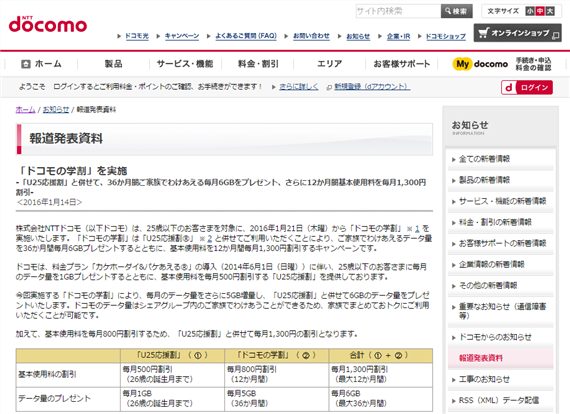Click the さらに詳しく link

298,87
